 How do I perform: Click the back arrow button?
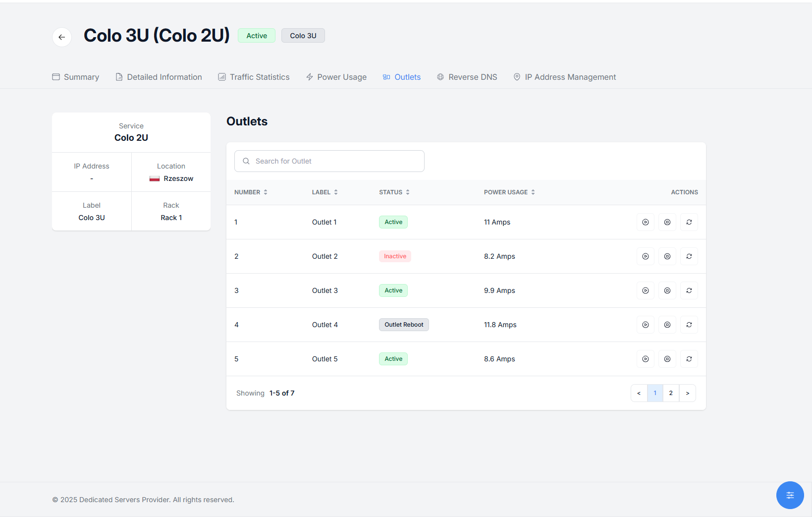click(62, 37)
